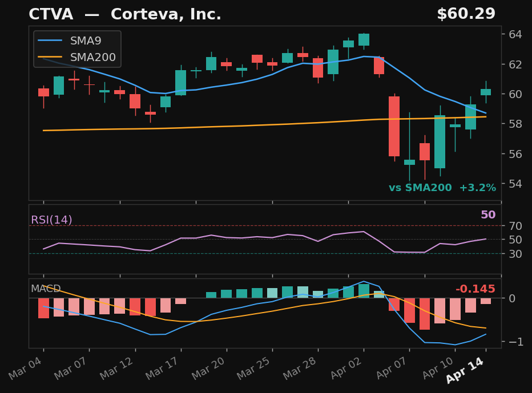Click the first red candle on Mar 04
532x393 pixels.
click(x=43, y=92)
